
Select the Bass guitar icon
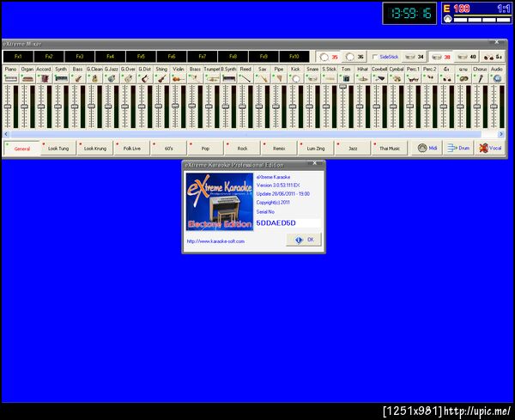(78, 78)
